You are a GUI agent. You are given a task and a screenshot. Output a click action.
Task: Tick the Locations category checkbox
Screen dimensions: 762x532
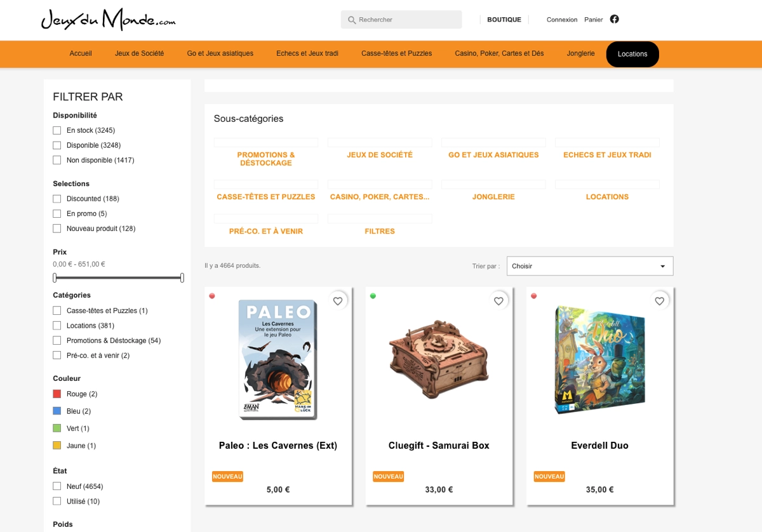(x=57, y=326)
